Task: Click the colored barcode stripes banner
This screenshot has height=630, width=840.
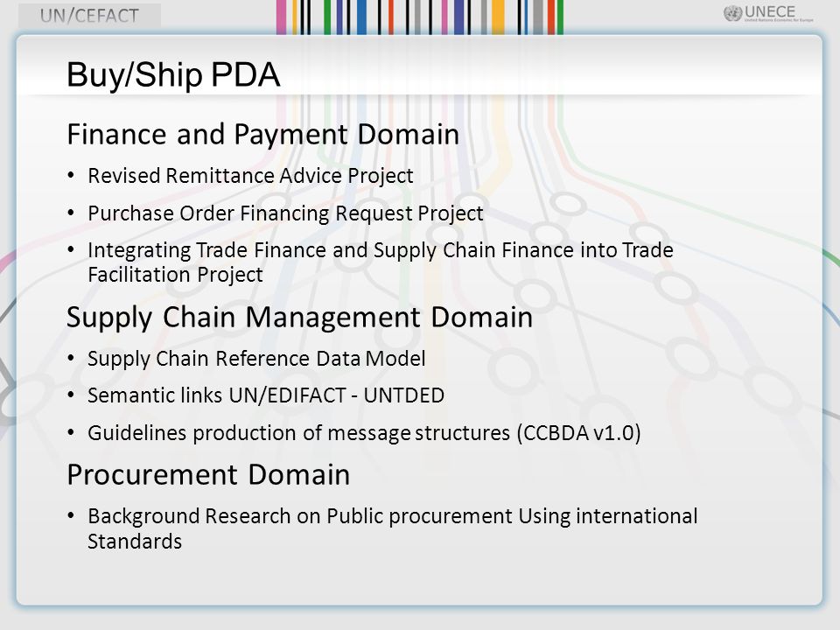Action: 419,17
